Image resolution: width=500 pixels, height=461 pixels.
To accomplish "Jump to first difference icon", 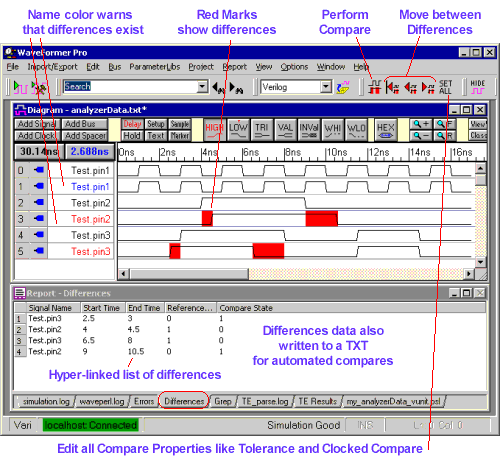I will tap(393, 87).
